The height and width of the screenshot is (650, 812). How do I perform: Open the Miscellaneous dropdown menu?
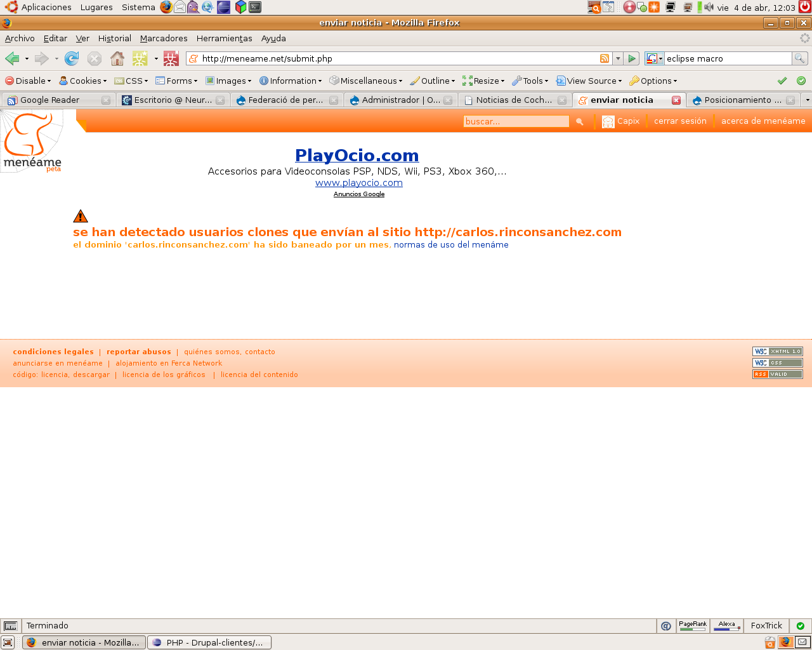click(366, 81)
